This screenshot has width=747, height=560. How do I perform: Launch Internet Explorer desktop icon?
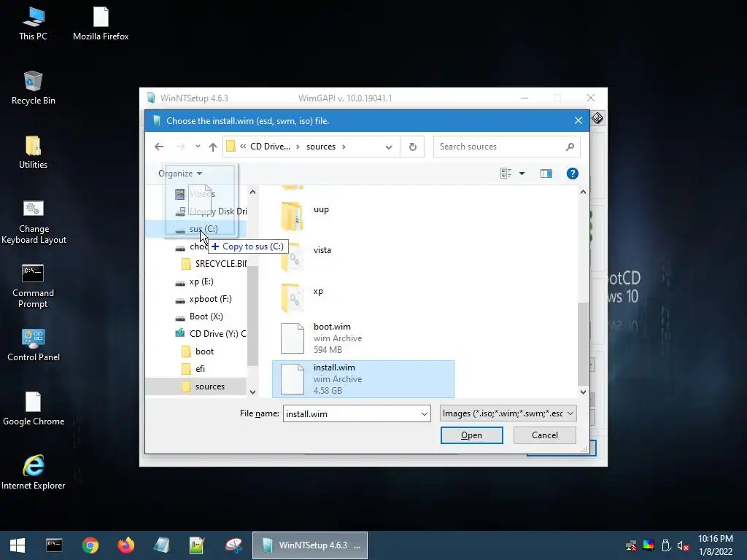[34, 472]
